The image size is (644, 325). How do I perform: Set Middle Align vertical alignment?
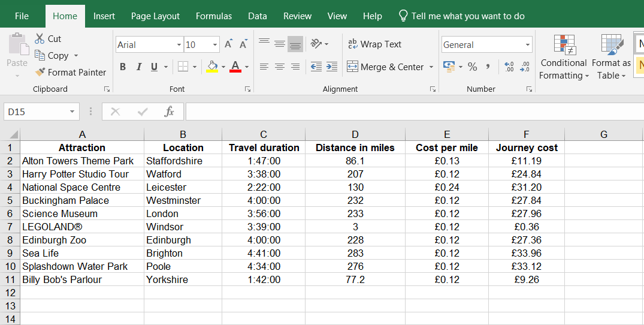tap(280, 44)
